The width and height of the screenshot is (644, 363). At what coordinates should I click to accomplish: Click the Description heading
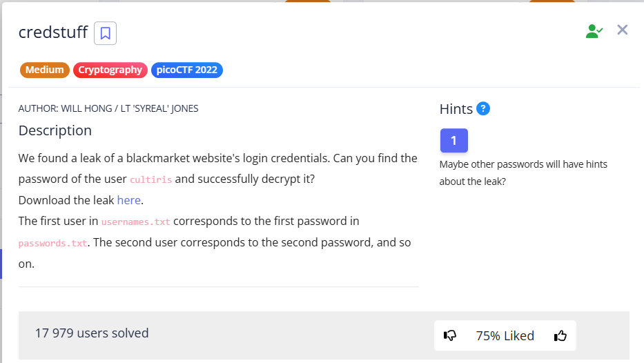tap(55, 130)
